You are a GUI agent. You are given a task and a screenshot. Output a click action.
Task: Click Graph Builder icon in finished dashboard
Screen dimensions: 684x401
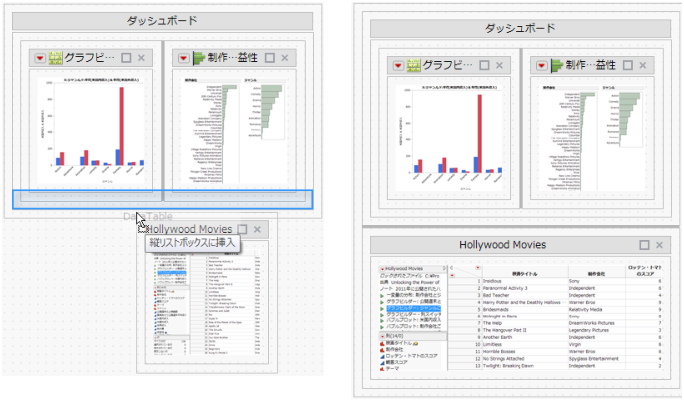[414, 65]
